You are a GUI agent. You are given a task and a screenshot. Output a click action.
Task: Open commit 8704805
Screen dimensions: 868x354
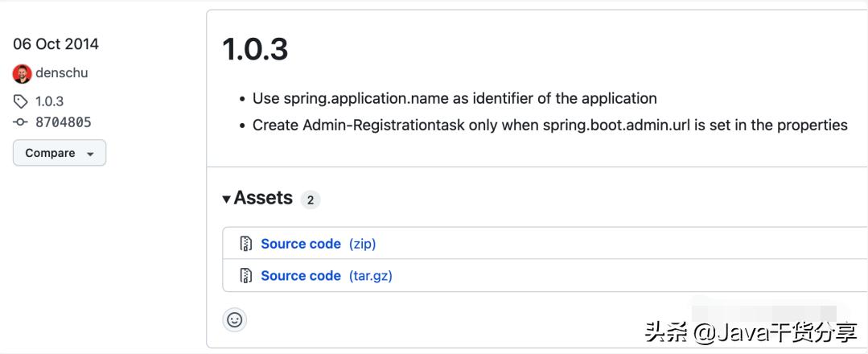tap(63, 122)
